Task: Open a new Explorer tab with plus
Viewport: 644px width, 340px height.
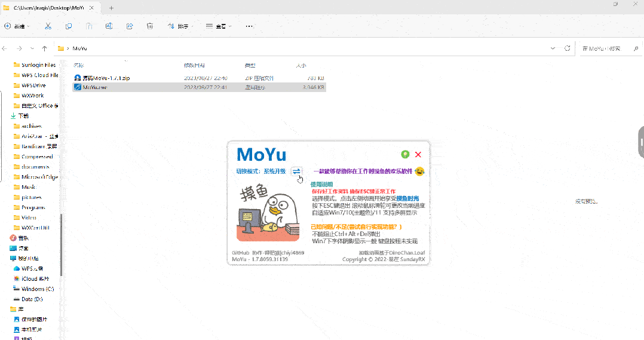Action: tap(111, 8)
